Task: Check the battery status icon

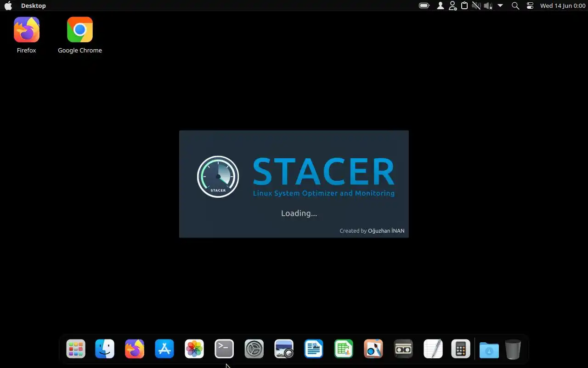Action: pyautogui.click(x=424, y=6)
